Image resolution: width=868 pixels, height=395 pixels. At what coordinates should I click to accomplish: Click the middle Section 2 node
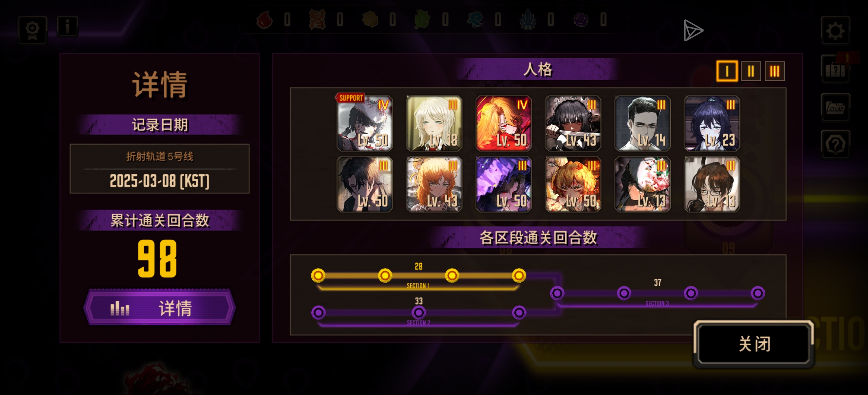tap(419, 313)
